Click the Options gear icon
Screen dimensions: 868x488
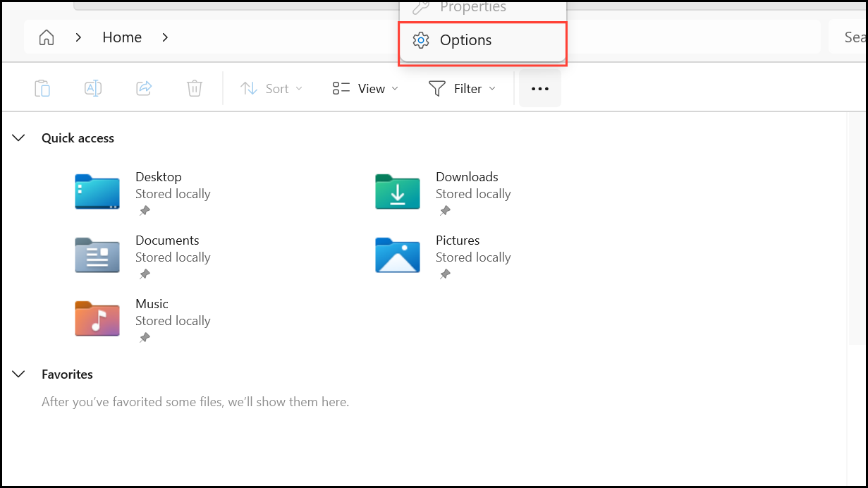point(421,40)
